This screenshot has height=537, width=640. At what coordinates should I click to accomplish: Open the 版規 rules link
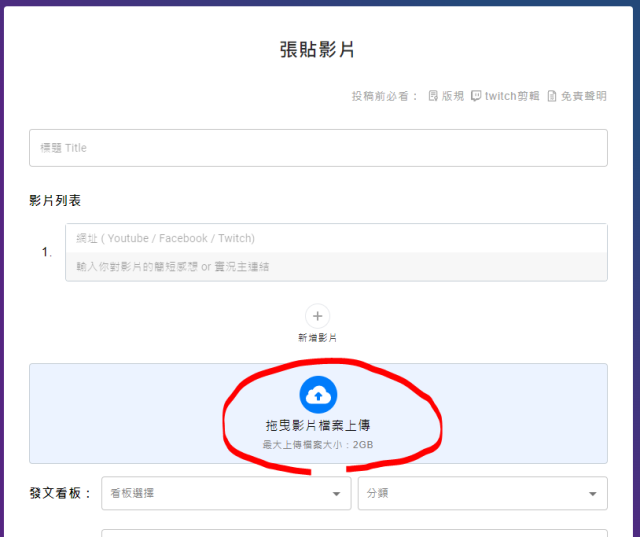coord(453,96)
